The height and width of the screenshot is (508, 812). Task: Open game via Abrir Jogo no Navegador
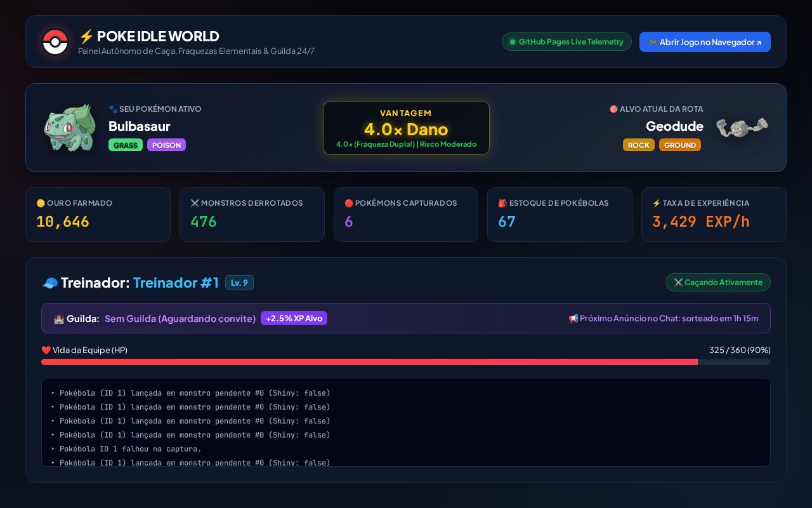coord(705,42)
